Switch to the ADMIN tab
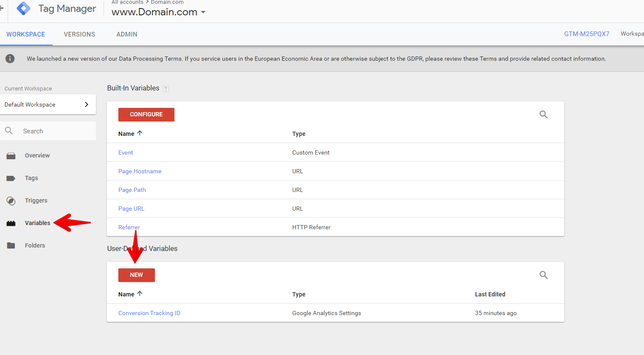Screen dimensions: 644x355 (127, 34)
